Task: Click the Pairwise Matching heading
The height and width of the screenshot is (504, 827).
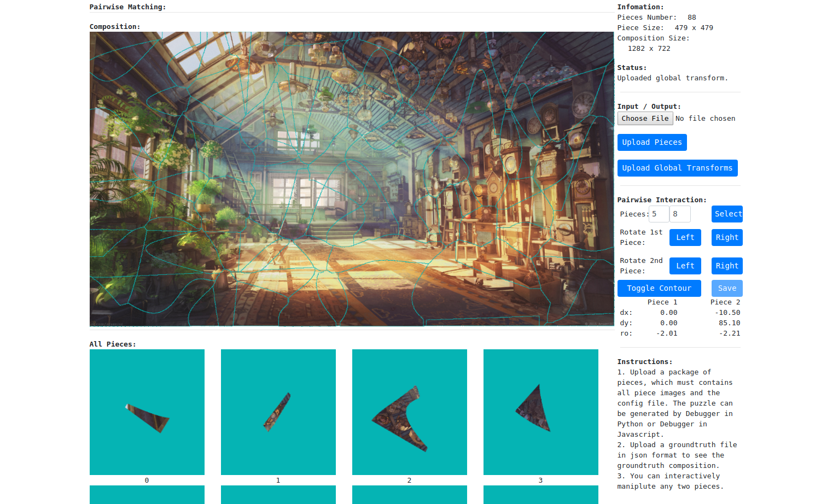Action: 127,7
